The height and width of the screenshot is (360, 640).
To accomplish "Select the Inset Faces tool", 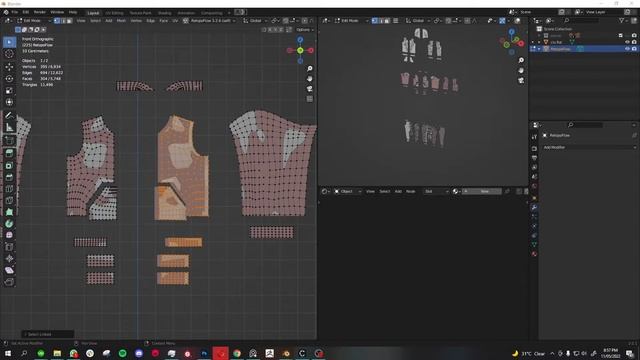I will (x=9, y=165).
